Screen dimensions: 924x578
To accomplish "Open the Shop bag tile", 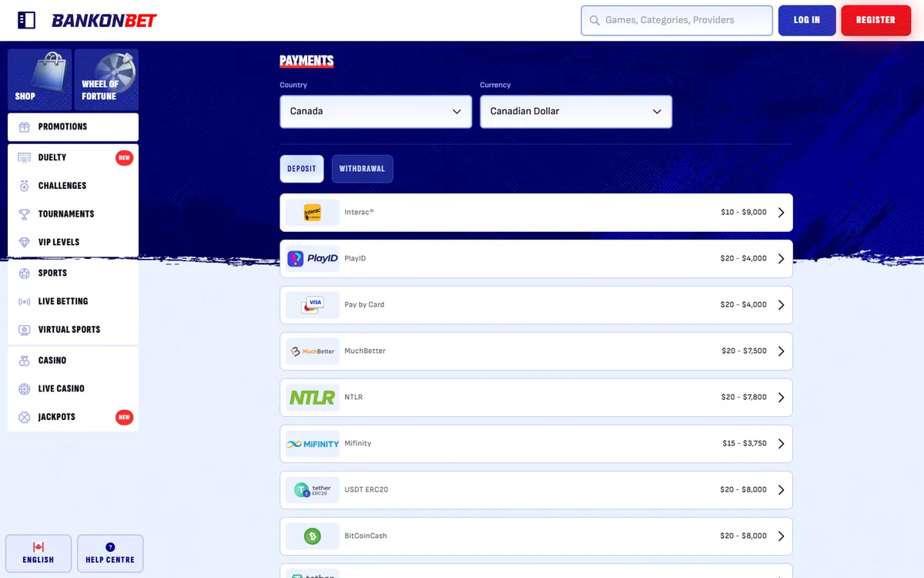I will point(40,79).
